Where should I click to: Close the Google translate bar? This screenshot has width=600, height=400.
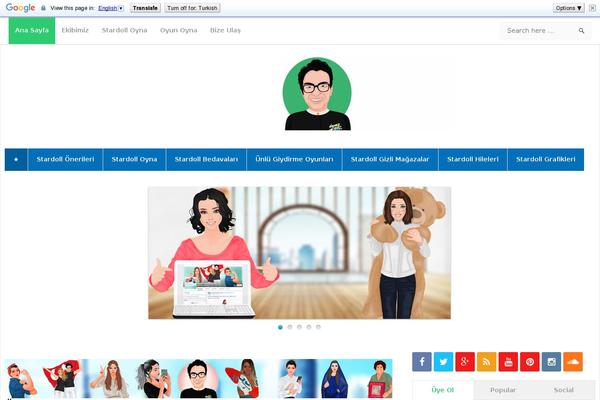point(592,8)
